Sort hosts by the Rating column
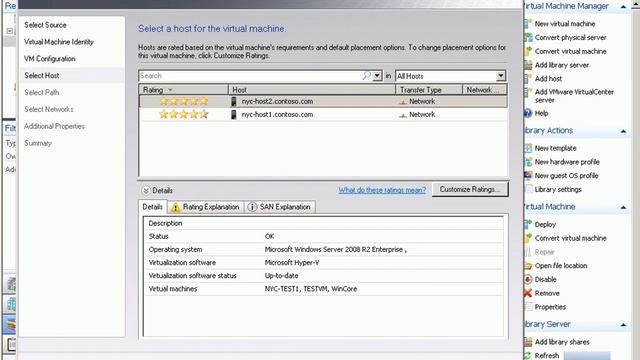This screenshot has height=360, width=640. (183, 89)
